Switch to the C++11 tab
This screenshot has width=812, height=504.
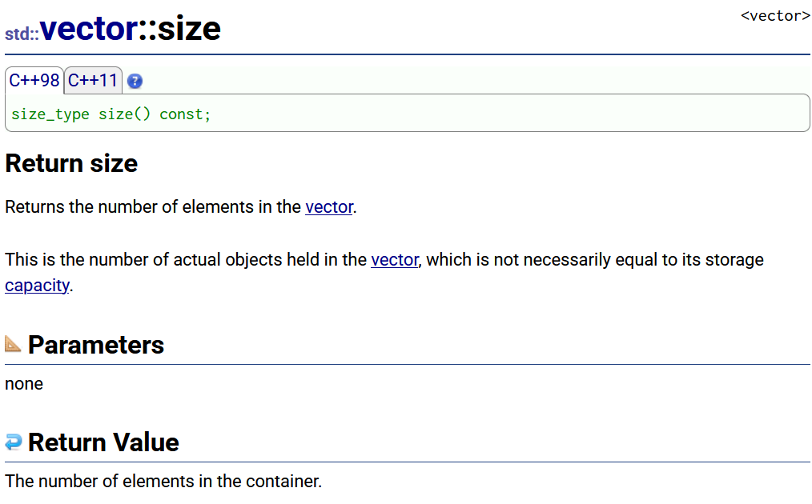[93, 81]
